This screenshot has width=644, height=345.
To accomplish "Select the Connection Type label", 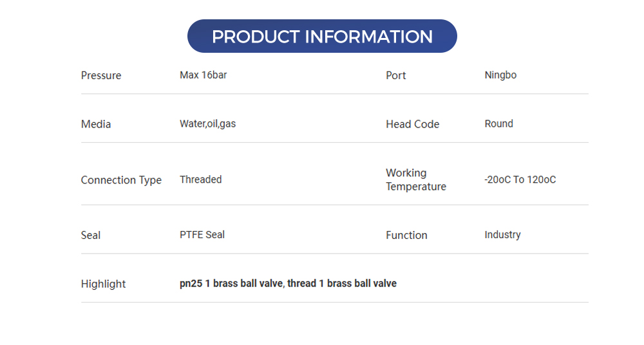I will (121, 180).
